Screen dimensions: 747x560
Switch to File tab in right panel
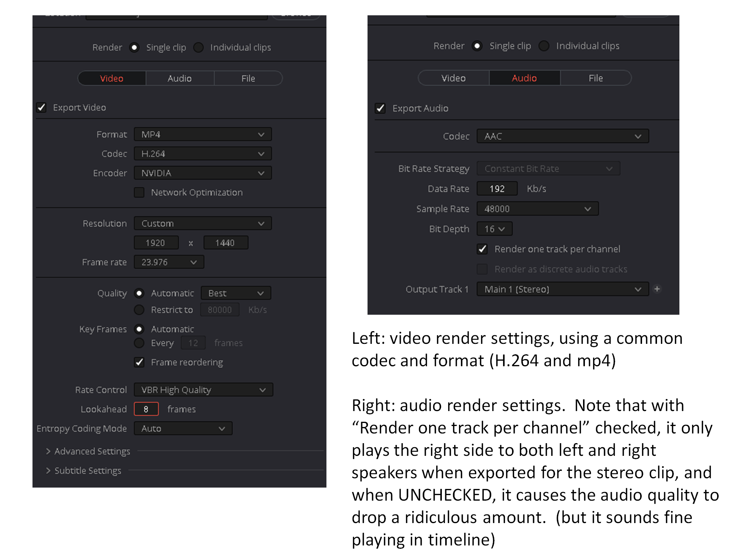pyautogui.click(x=596, y=78)
